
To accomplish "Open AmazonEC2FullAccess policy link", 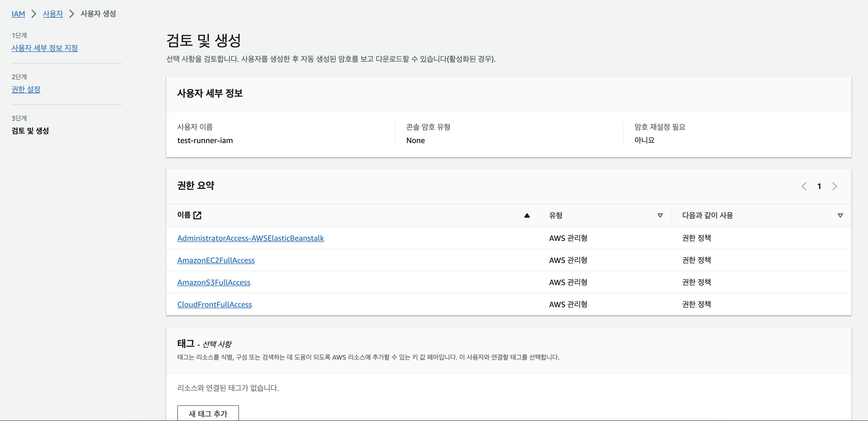I will (x=216, y=260).
